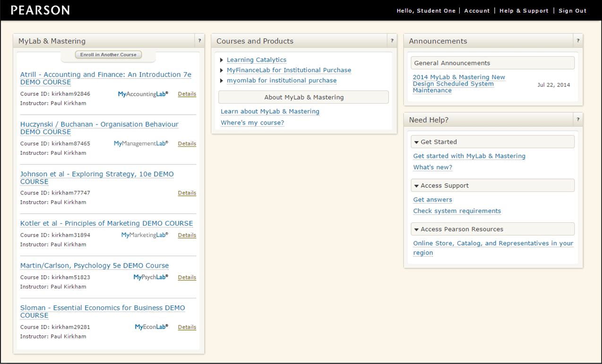The width and height of the screenshot is (602, 364).
Task: Sign Out of the account
Action: pyautogui.click(x=572, y=11)
